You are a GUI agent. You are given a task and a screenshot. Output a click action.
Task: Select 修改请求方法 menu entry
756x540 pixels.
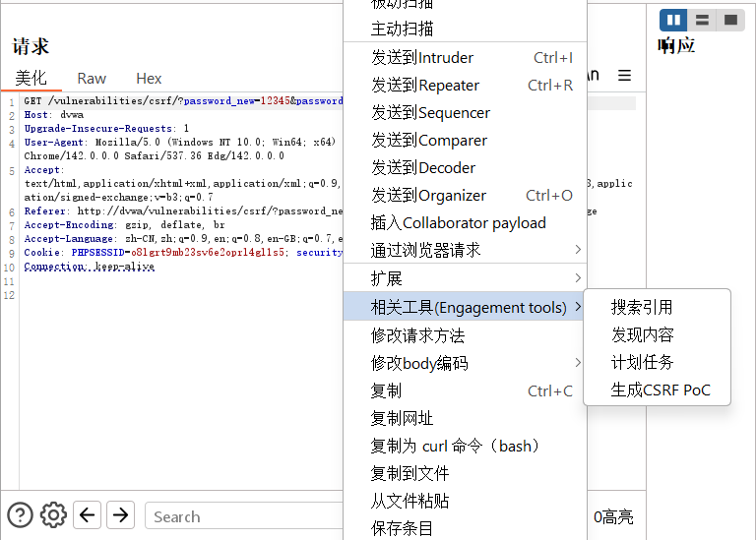coord(465,335)
